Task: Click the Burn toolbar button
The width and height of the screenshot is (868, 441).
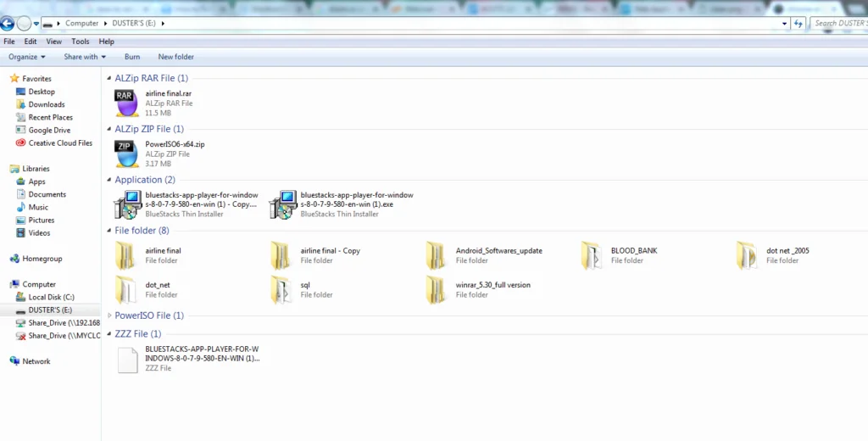Action: click(x=132, y=57)
